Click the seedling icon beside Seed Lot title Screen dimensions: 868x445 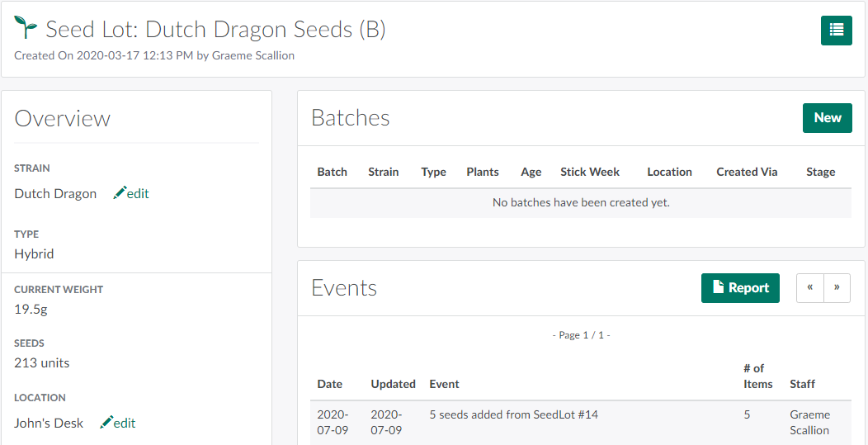coord(26,29)
